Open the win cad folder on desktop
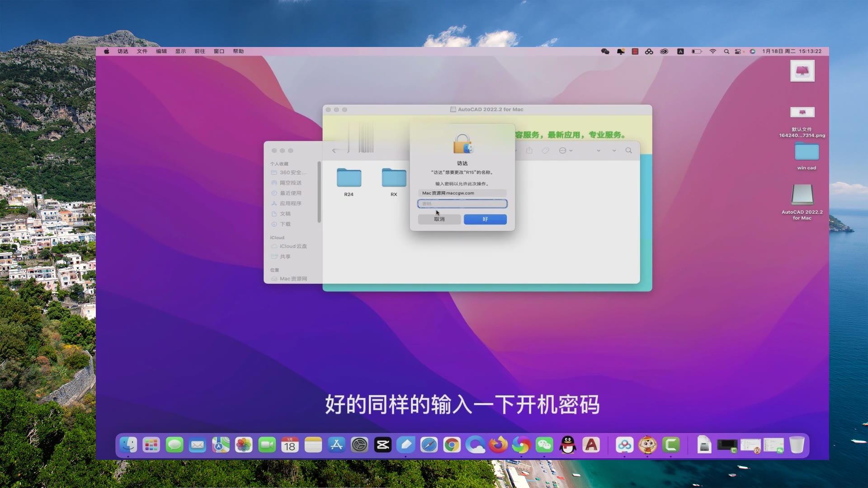Image resolution: width=868 pixels, height=488 pixels. tap(807, 152)
